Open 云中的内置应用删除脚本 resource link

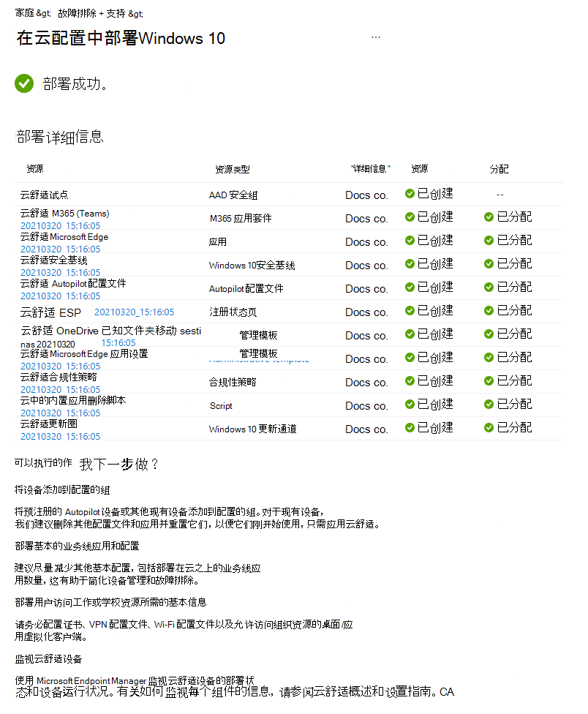coord(73,406)
